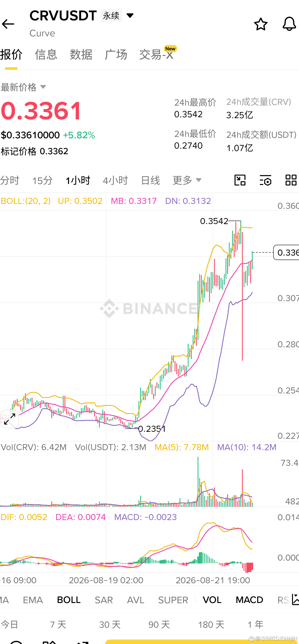Image resolution: width=299 pixels, height=644 pixels.
Task: Tap the back arrow icon
Action: [x=8, y=24]
